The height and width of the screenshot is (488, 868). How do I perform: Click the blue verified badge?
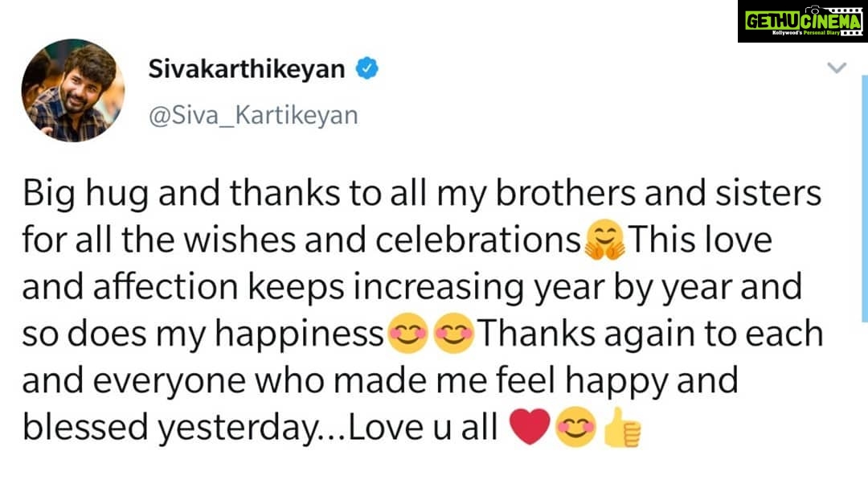pyautogui.click(x=367, y=68)
